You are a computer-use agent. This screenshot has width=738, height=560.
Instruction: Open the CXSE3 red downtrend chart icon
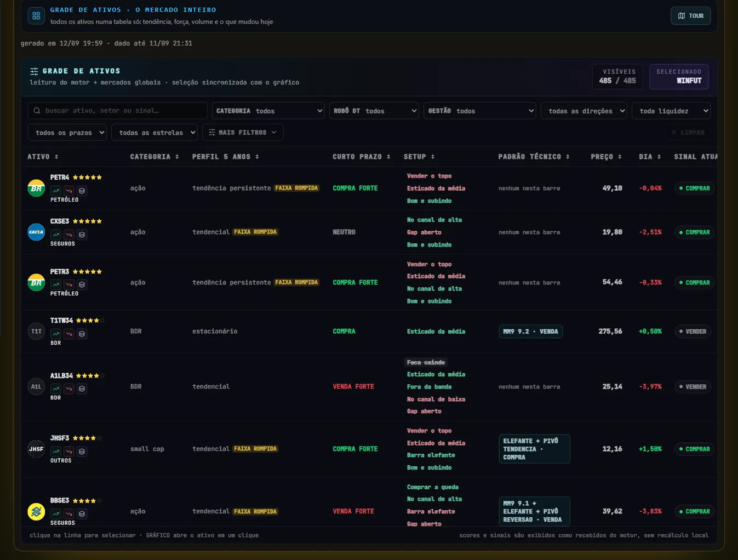point(69,235)
